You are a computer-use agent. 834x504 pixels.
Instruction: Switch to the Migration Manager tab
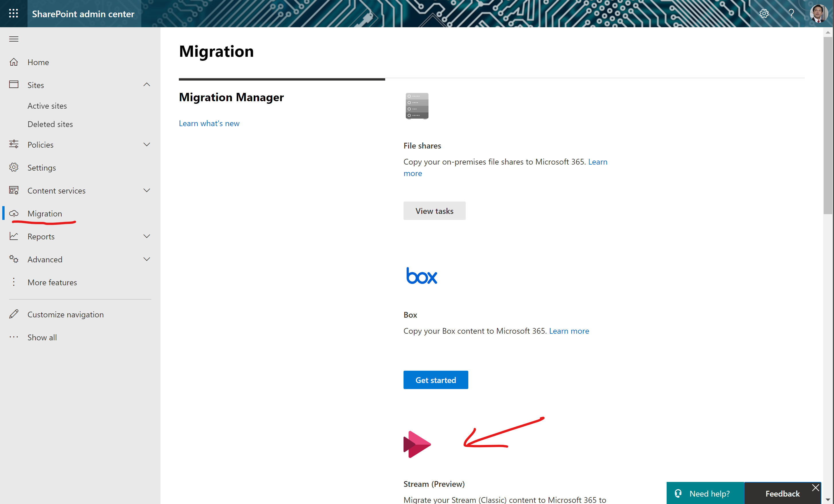231,97
